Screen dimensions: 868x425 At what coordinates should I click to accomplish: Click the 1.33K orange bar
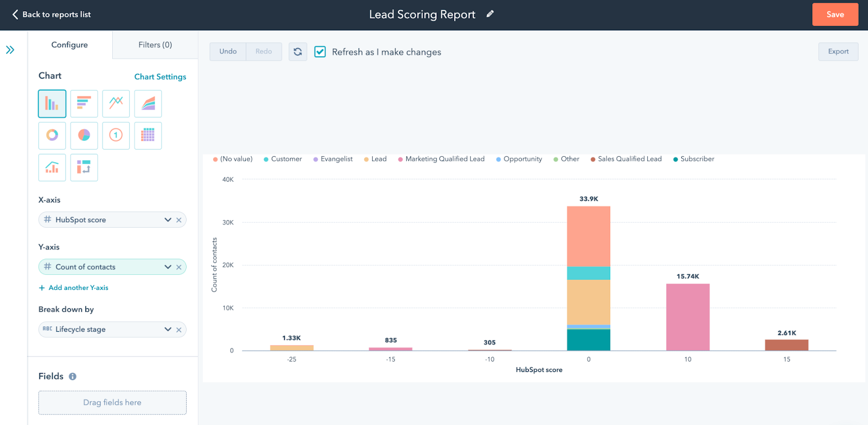(x=292, y=348)
